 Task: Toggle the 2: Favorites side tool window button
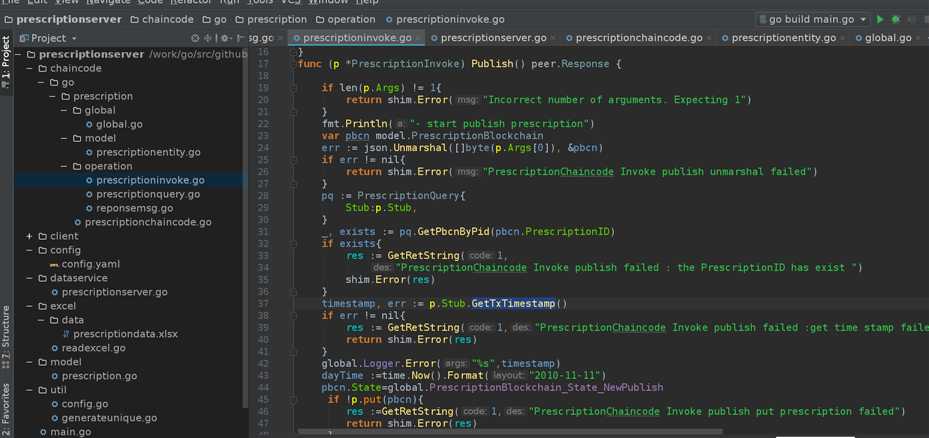click(6, 410)
